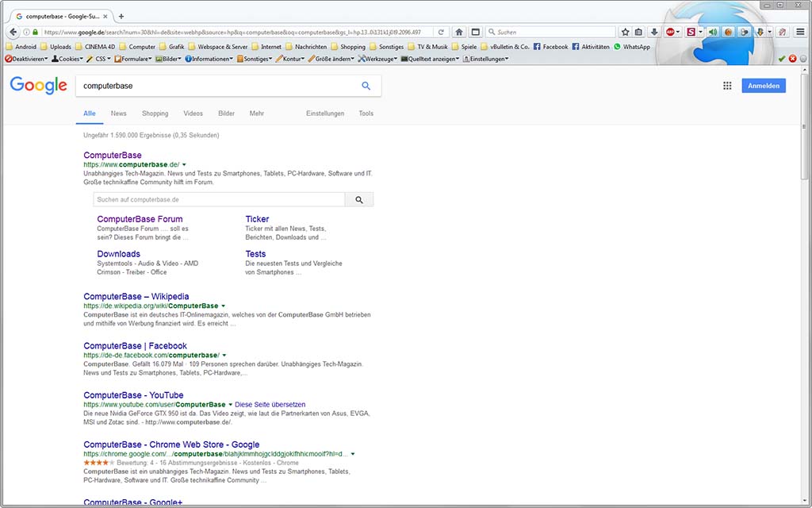
Task: Switch to the News search tab
Action: click(119, 114)
